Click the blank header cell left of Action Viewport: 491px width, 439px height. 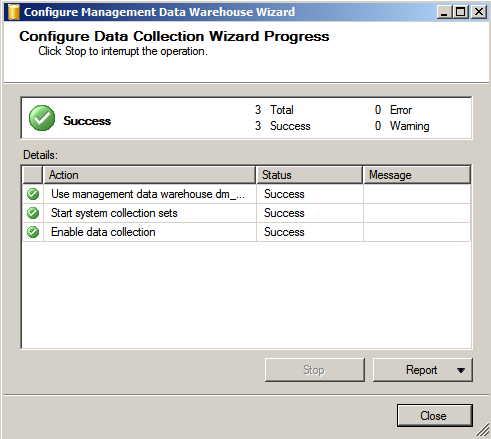(x=33, y=175)
